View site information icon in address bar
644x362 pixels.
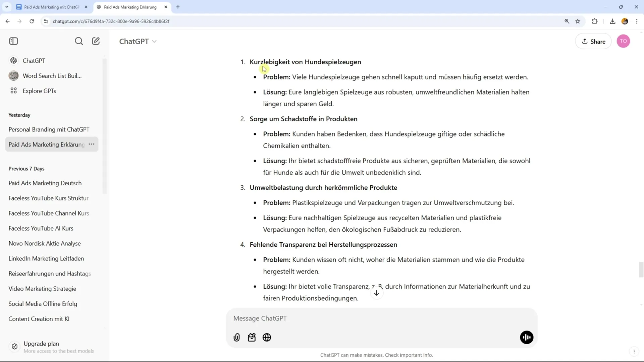[46, 21]
